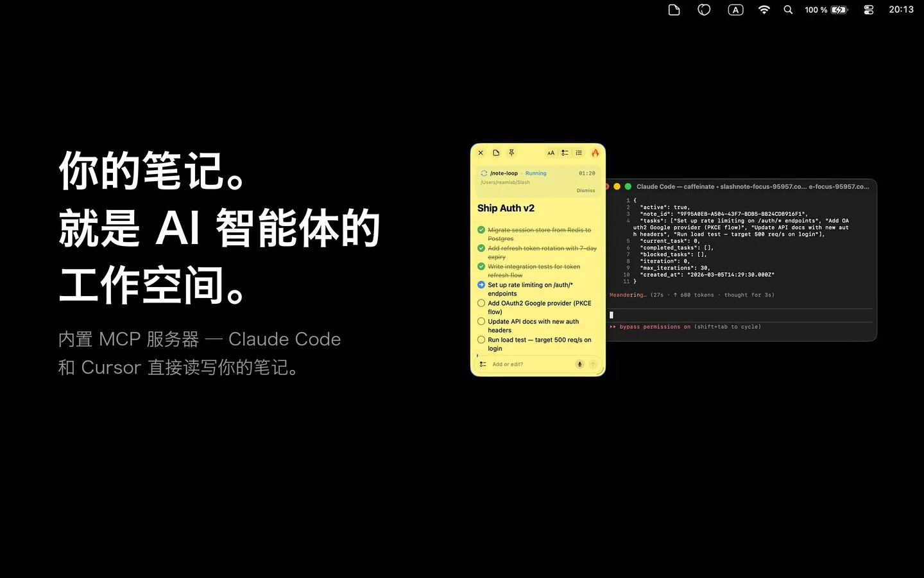Open the document icon in the menu bar
The height and width of the screenshot is (578, 924).
click(674, 10)
